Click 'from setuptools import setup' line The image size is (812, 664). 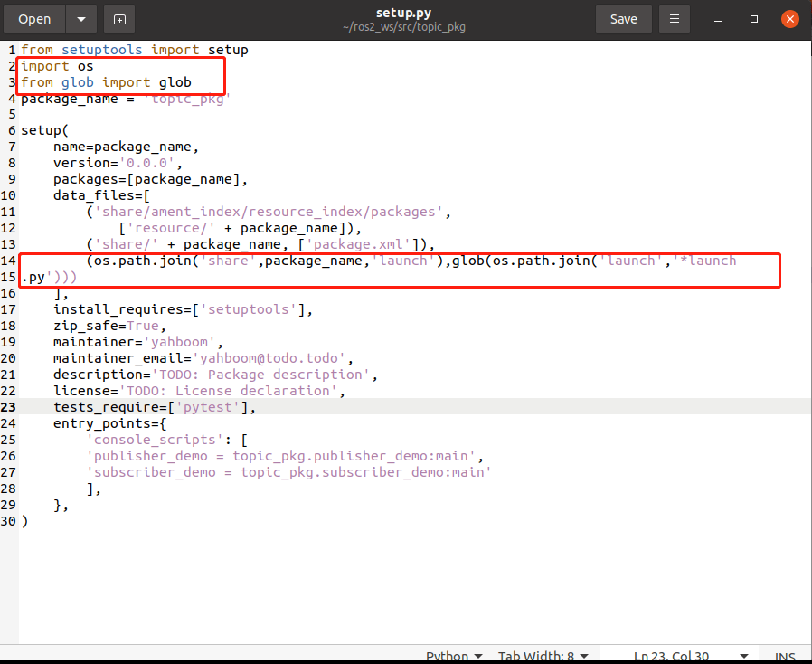(x=134, y=50)
